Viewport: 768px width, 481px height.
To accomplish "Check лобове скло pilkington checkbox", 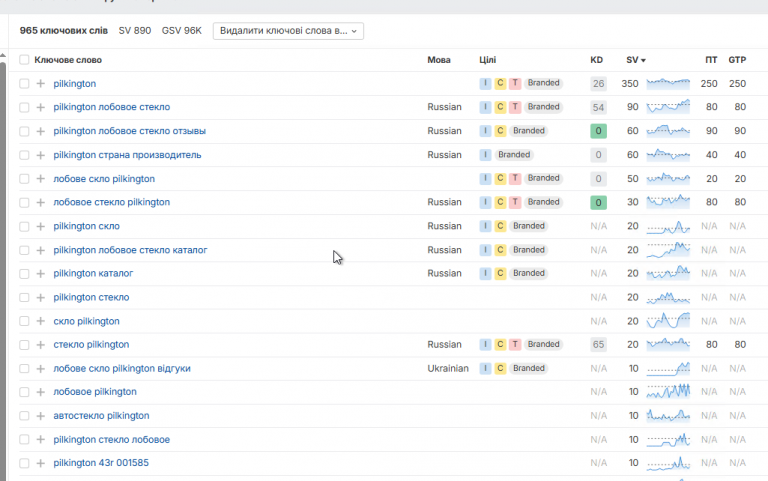I will 24,179.
